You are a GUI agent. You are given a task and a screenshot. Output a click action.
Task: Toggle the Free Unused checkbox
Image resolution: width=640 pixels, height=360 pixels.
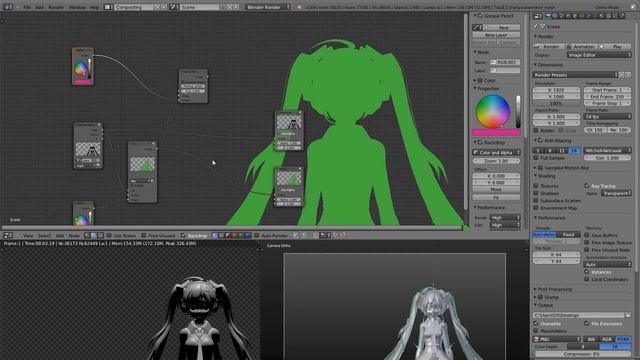coord(143,236)
